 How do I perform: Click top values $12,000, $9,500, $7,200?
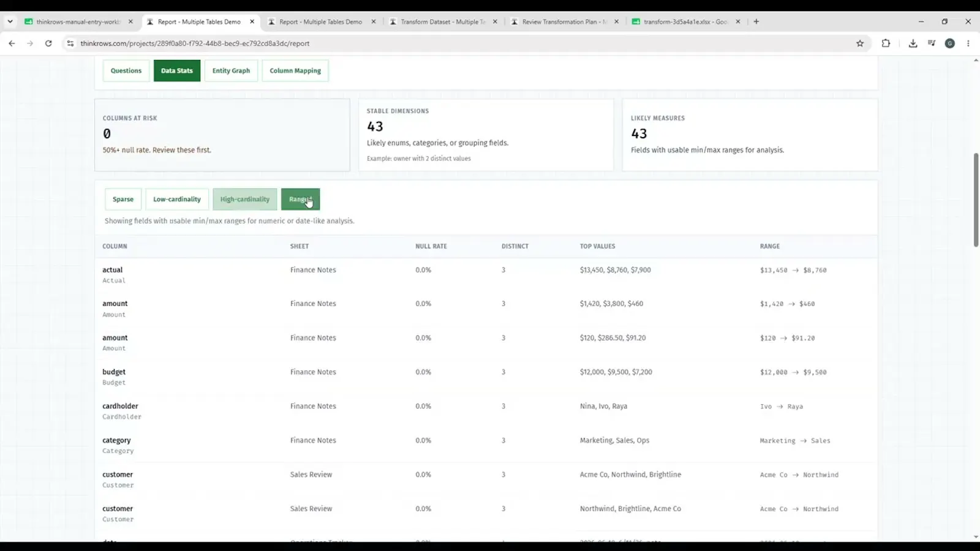pos(616,372)
